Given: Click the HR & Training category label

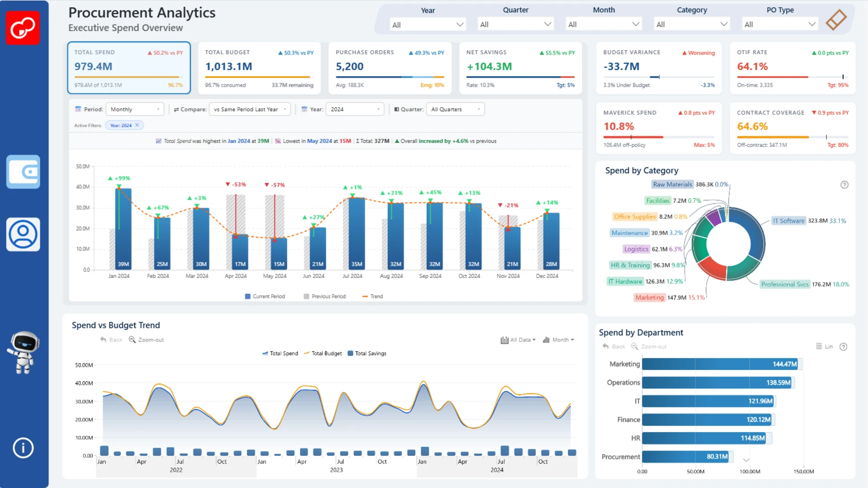Looking at the screenshot, I should (x=630, y=265).
